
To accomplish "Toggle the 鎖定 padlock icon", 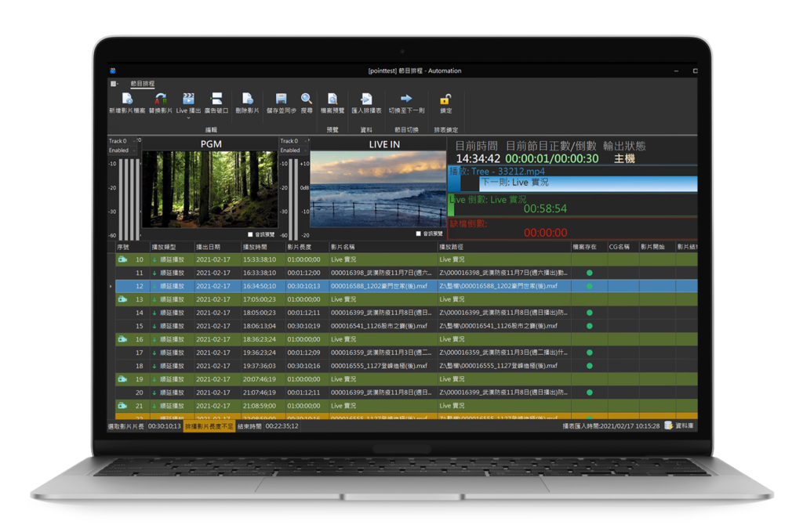I will pyautogui.click(x=445, y=99).
